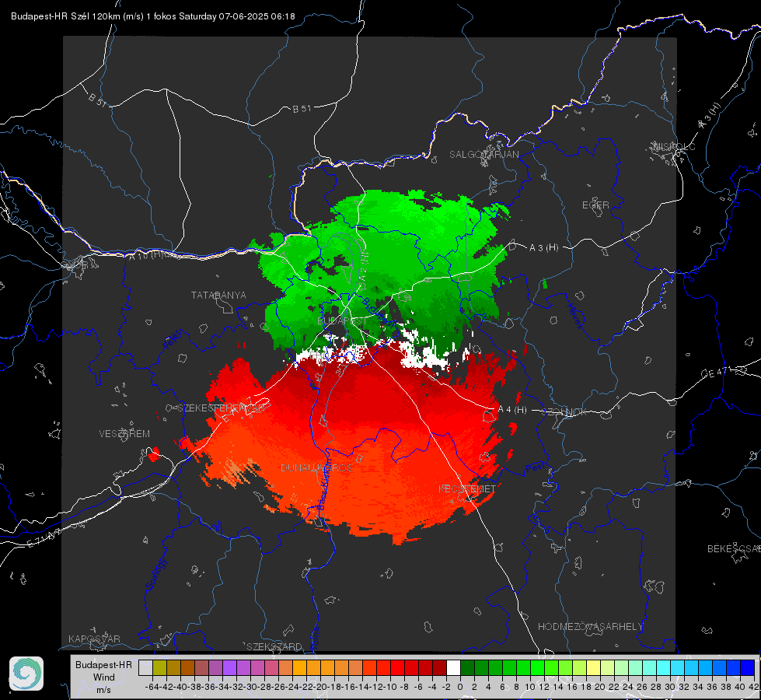The width and height of the screenshot is (761, 700).
Task: Select the grey swatch left of -64
Action: point(145,668)
